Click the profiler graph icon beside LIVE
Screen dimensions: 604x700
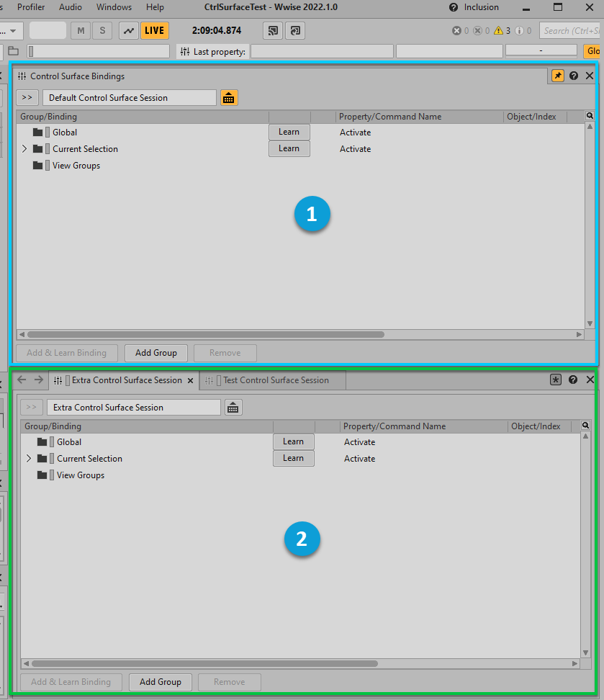(129, 30)
